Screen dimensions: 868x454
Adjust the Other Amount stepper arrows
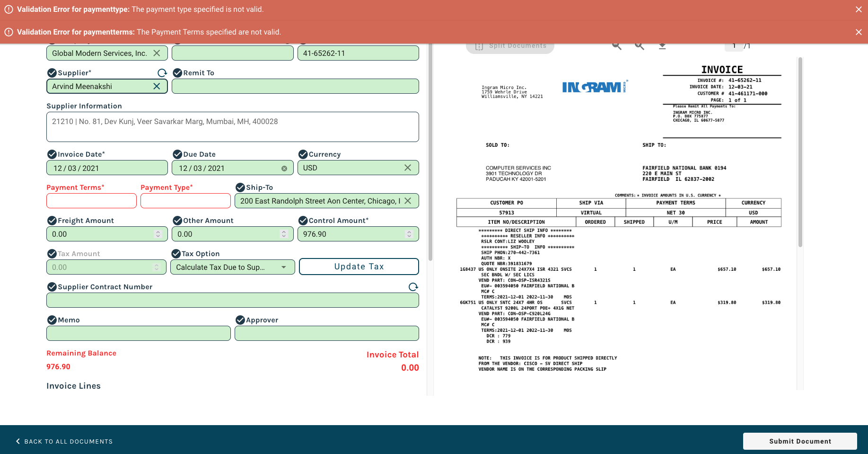tap(283, 234)
